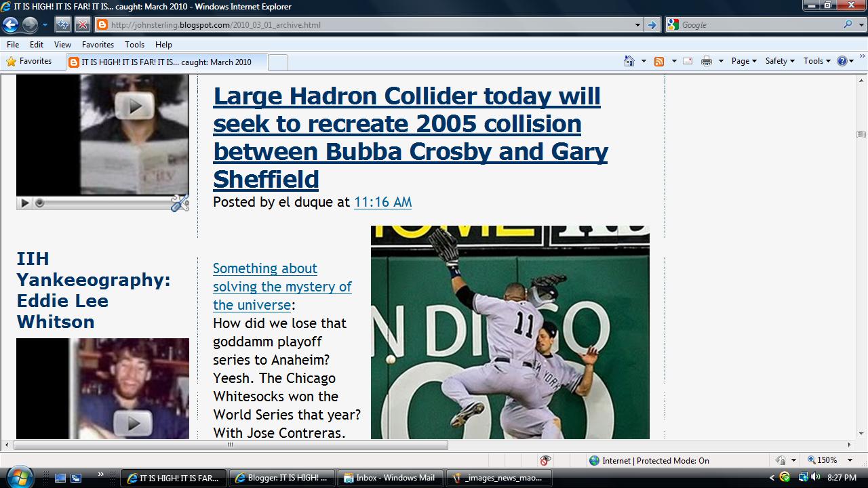Open the Tools menu in menu bar

pos(134,45)
